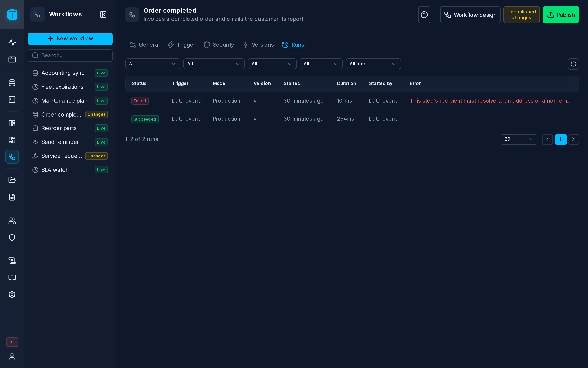Open the folder icon in left rail
The width and height of the screenshot is (588, 368).
click(x=12, y=180)
